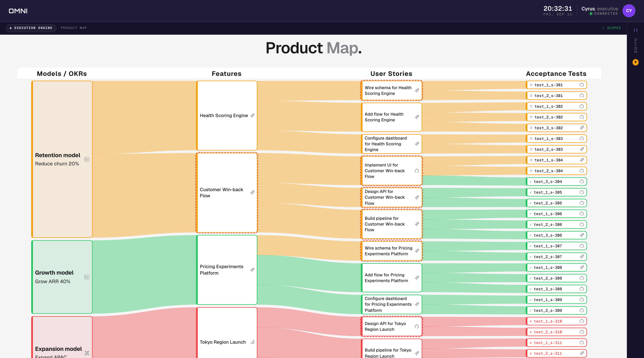Click the Acceptance Tests column header
The height and width of the screenshot is (358, 644).
click(x=556, y=74)
